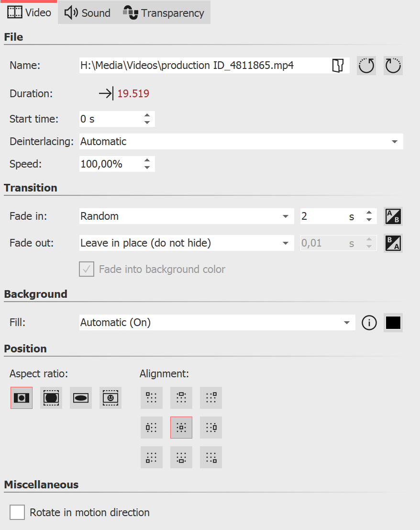Select the center alignment option
420x530 pixels.
[x=181, y=427]
